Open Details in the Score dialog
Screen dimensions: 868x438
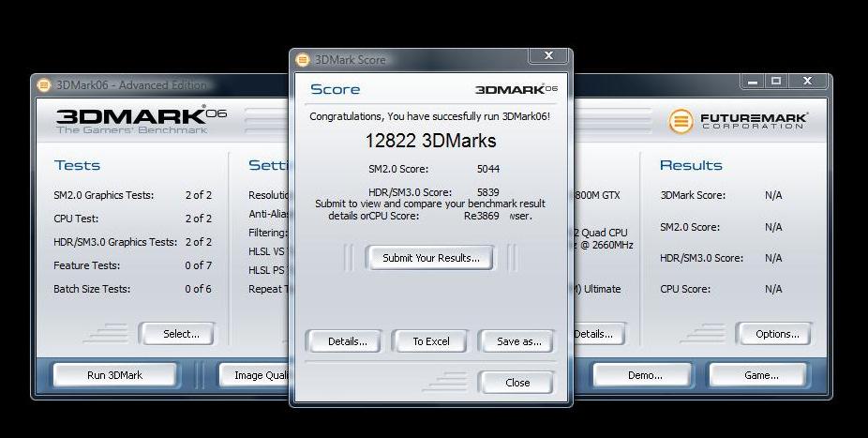(347, 341)
